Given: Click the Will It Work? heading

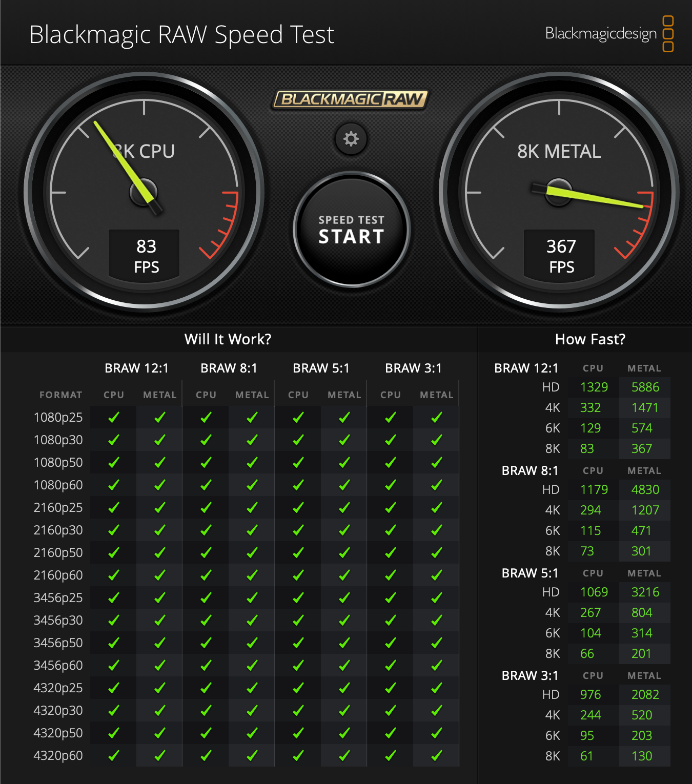Looking at the screenshot, I should pyautogui.click(x=228, y=339).
